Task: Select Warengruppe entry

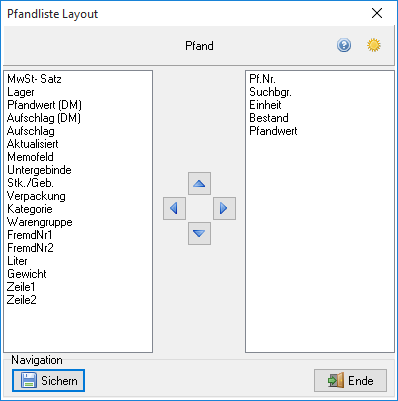Action: (x=40, y=222)
